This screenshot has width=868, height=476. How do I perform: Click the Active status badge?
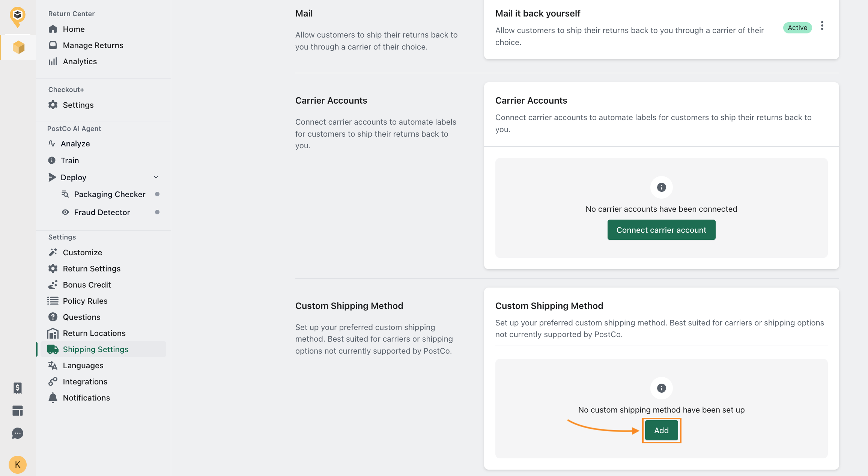(x=797, y=28)
